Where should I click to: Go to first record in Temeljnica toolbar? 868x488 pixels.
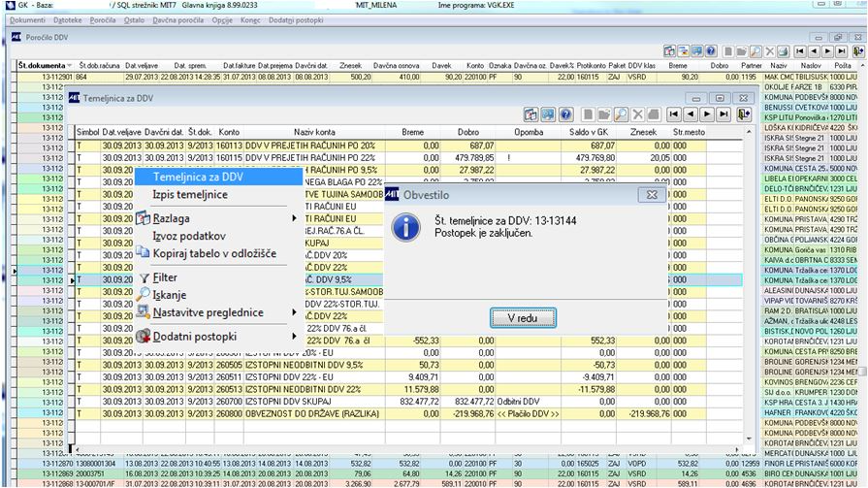(676, 114)
